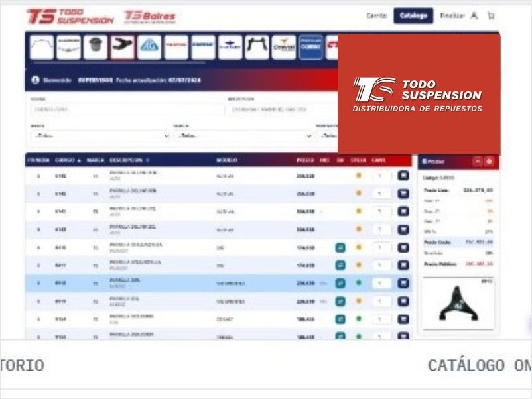Click the info icon beside Bienvenido
The width and height of the screenshot is (532, 399).
[35, 80]
